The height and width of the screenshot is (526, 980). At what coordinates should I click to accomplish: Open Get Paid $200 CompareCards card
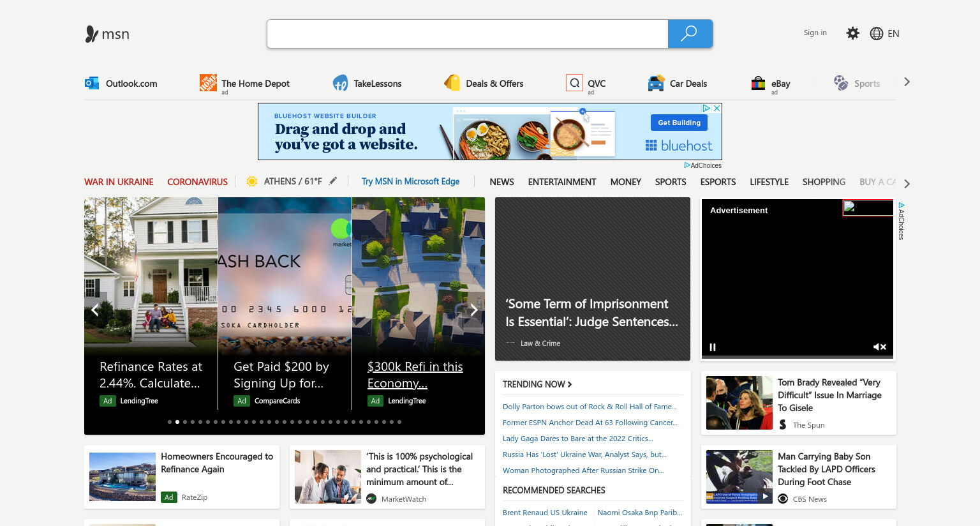(285, 303)
